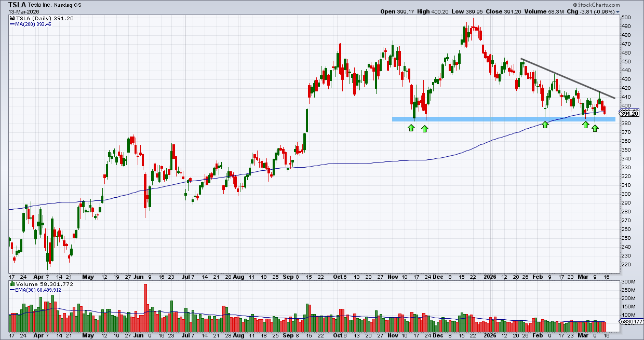
Task: Click the MA(200) 393.45 legend entry
Action: (34, 24)
